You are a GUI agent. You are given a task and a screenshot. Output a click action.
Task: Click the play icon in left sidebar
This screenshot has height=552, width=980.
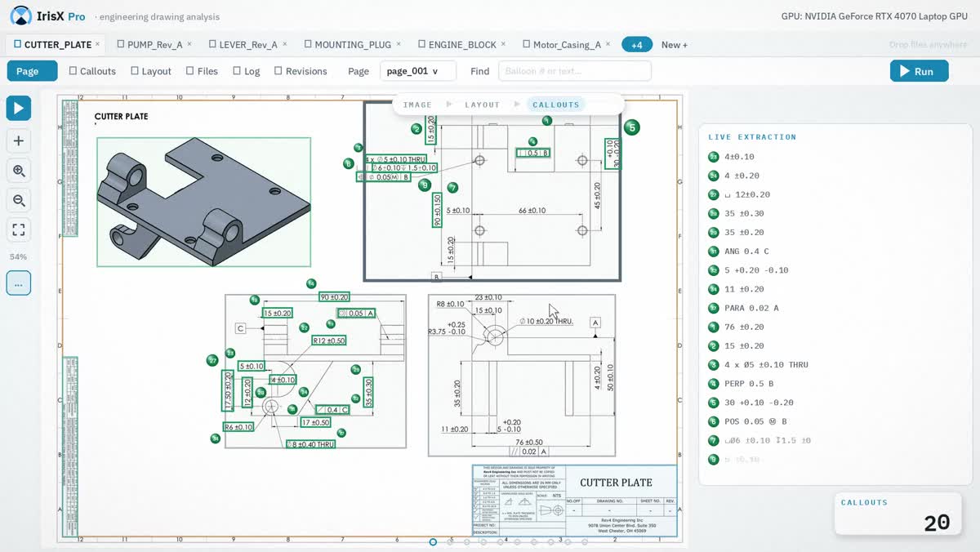[19, 108]
